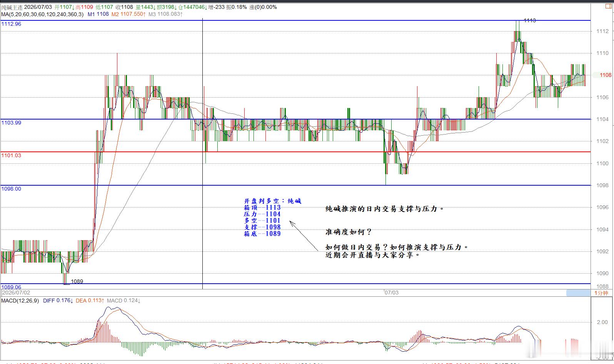Click the 2026/07/02 date axis label
Image resolution: width=614 pixels, height=364 pixels.
point(16,293)
